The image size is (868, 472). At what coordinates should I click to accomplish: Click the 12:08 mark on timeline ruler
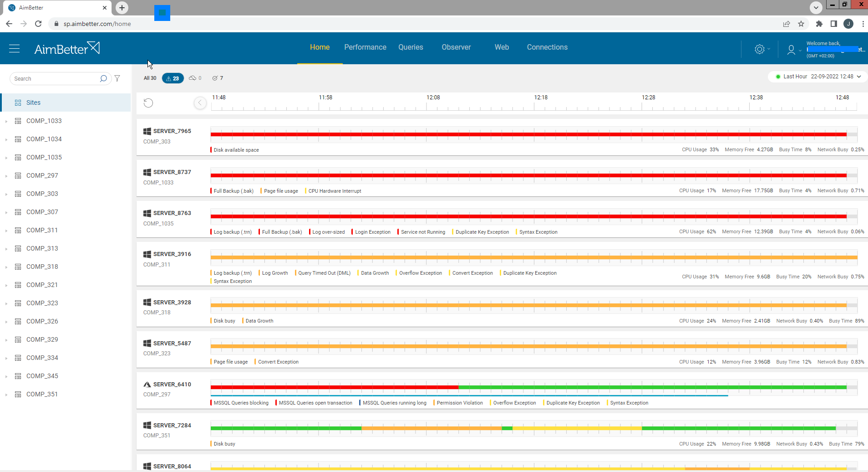pyautogui.click(x=433, y=97)
